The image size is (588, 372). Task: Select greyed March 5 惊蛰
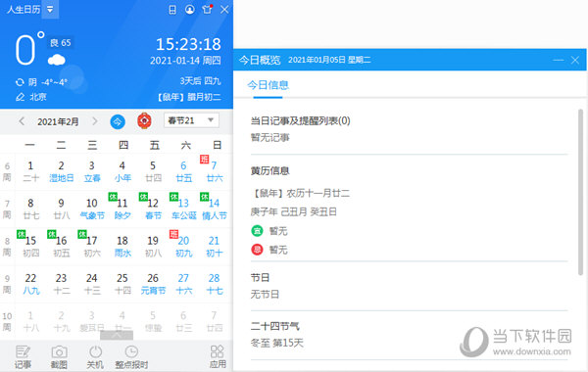pos(153,321)
